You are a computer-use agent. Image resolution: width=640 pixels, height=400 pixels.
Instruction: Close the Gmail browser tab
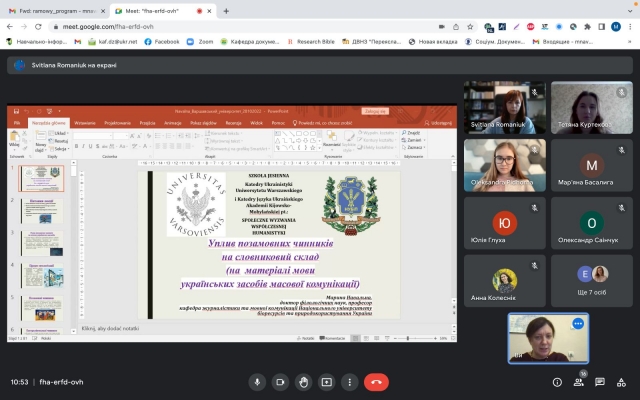coord(103,11)
